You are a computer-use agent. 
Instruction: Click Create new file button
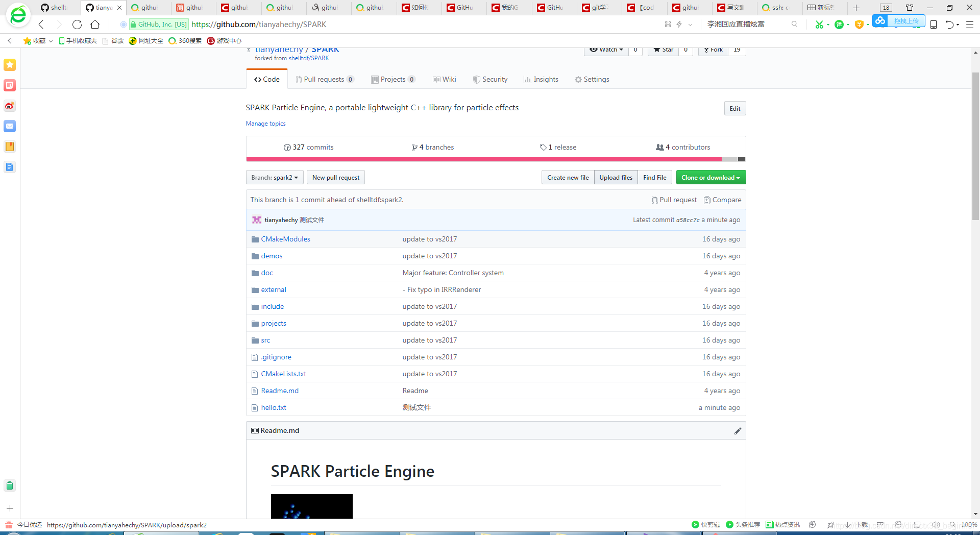tap(568, 177)
